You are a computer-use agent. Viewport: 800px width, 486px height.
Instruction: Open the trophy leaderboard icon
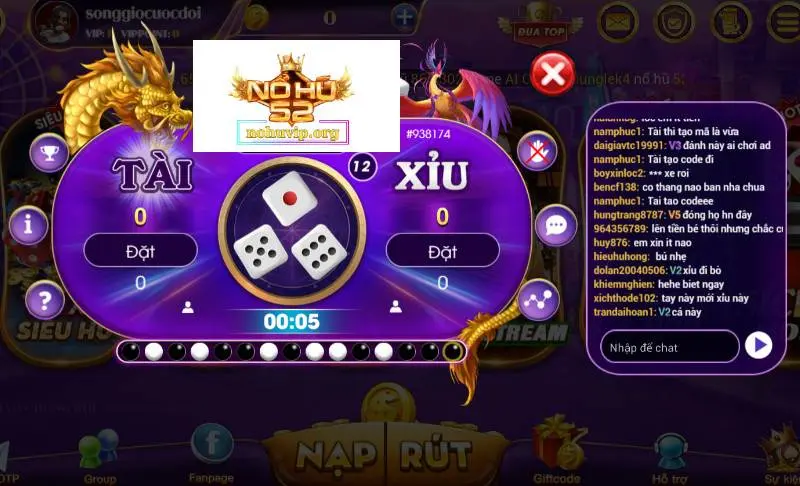[x=49, y=152]
